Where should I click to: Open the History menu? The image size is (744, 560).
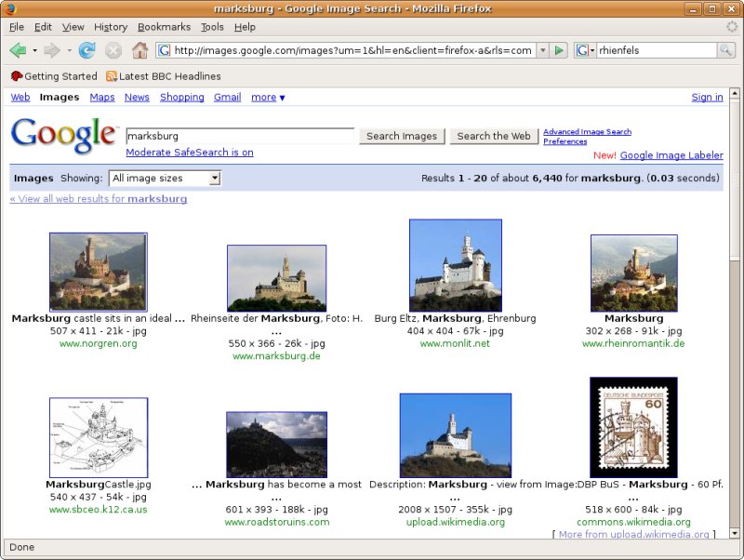(x=111, y=27)
